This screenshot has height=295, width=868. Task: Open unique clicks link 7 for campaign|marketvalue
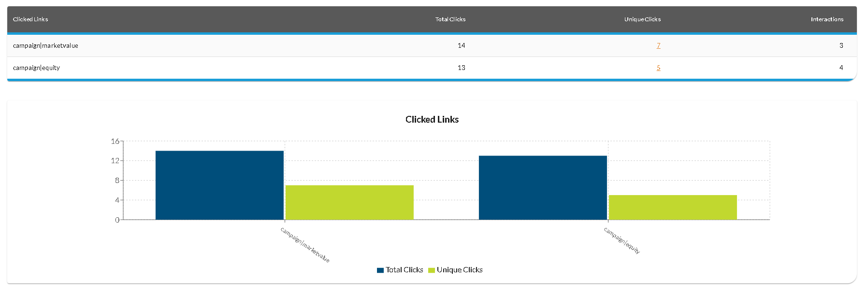[658, 45]
